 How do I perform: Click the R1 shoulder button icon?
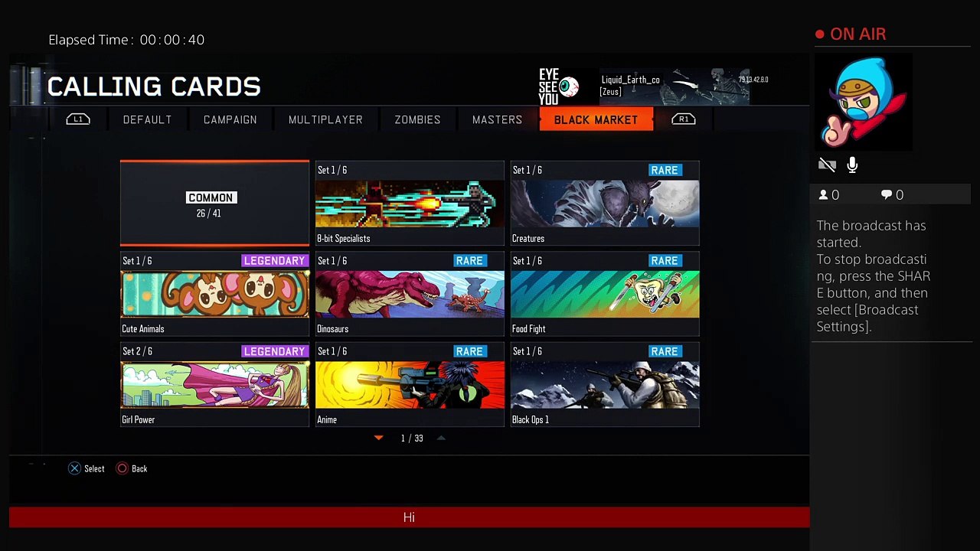click(x=684, y=119)
